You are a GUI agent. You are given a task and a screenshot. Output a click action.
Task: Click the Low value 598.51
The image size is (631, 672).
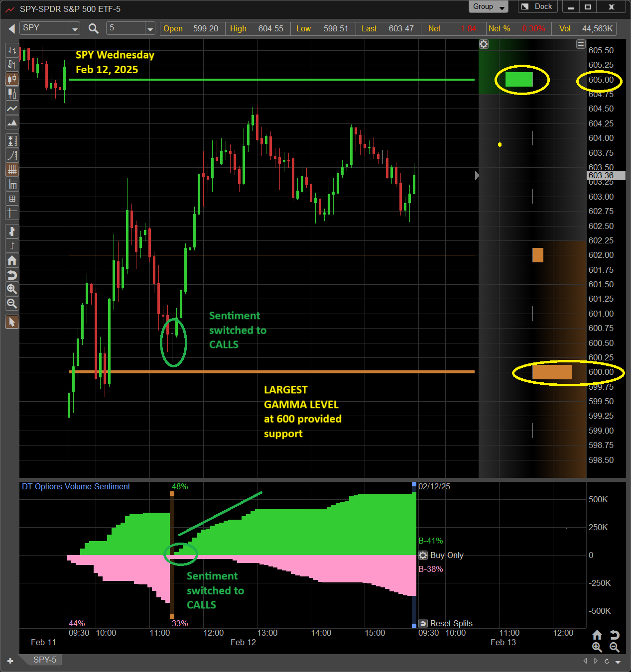(336, 29)
